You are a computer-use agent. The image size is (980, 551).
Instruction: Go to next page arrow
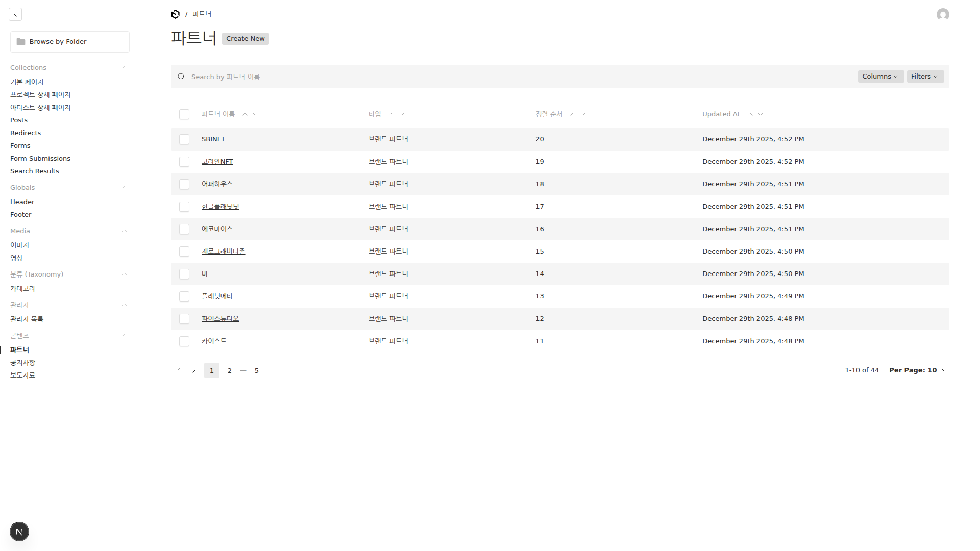click(194, 370)
